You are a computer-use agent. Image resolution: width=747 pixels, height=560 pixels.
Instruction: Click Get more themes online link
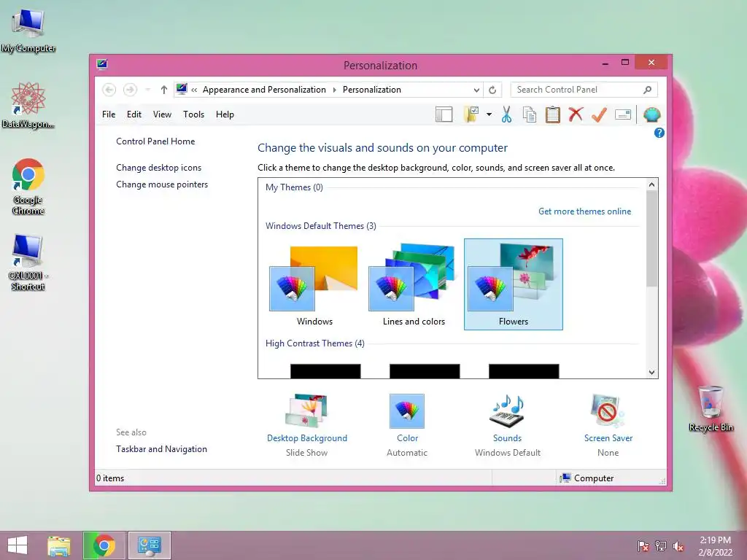click(x=584, y=211)
